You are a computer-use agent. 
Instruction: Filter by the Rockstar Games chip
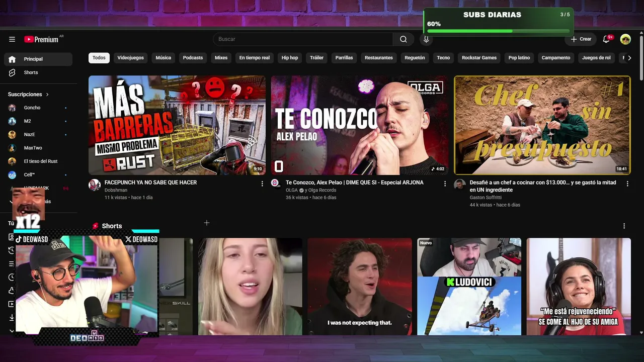click(x=479, y=58)
